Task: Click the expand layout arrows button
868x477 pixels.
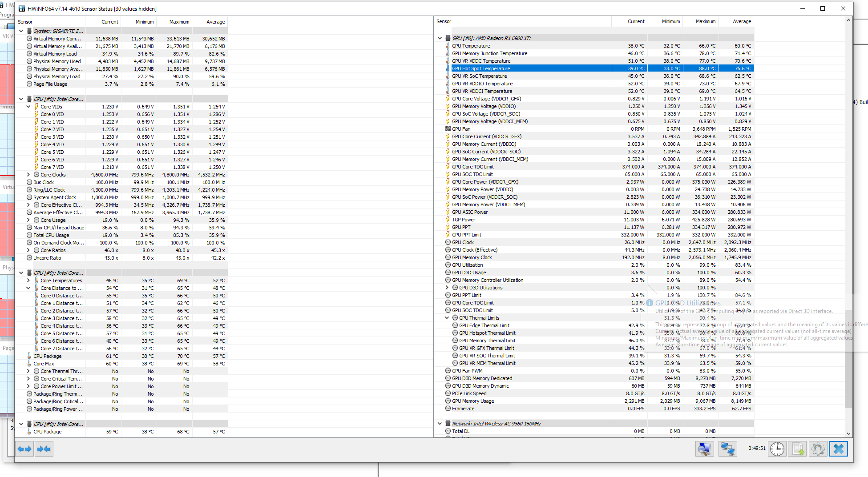Action: pyautogui.click(x=24, y=449)
